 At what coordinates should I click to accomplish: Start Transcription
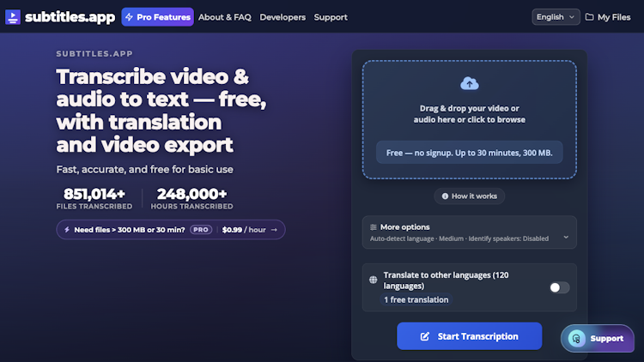469,336
